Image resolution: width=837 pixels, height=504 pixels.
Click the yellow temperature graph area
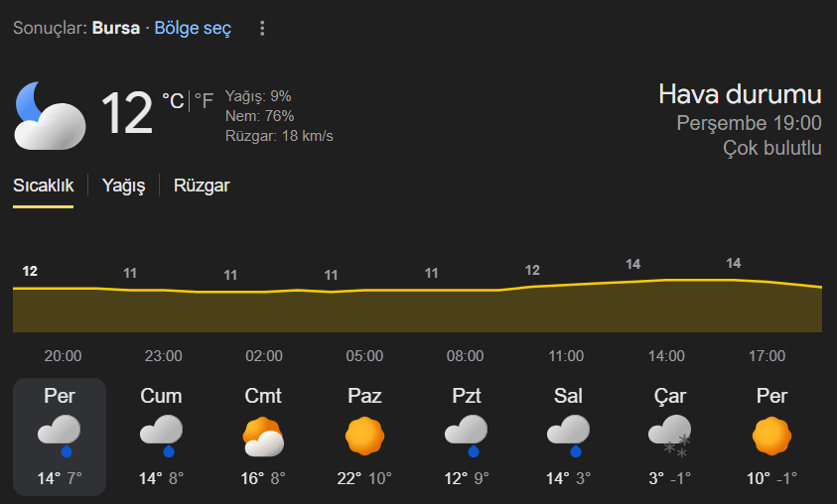tap(417, 310)
